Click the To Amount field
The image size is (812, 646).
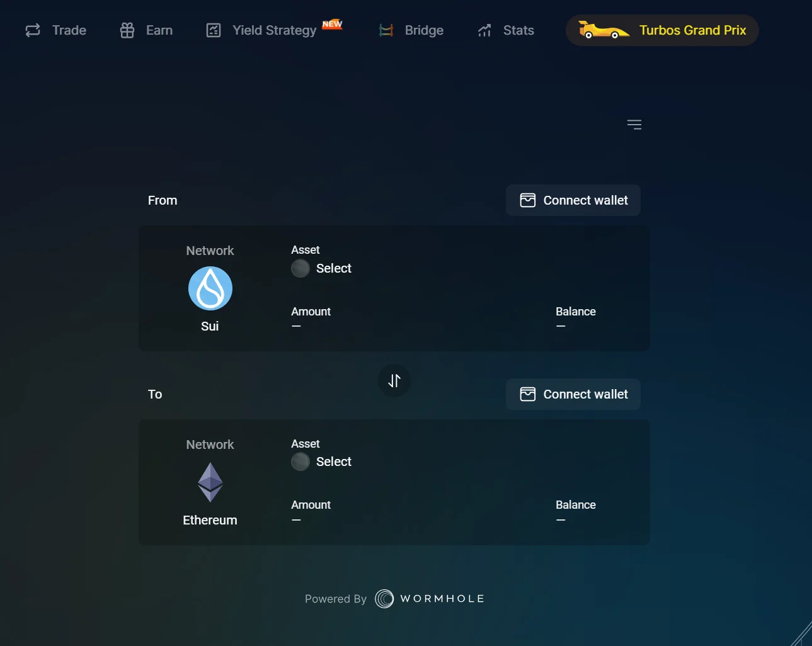pyautogui.click(x=311, y=512)
